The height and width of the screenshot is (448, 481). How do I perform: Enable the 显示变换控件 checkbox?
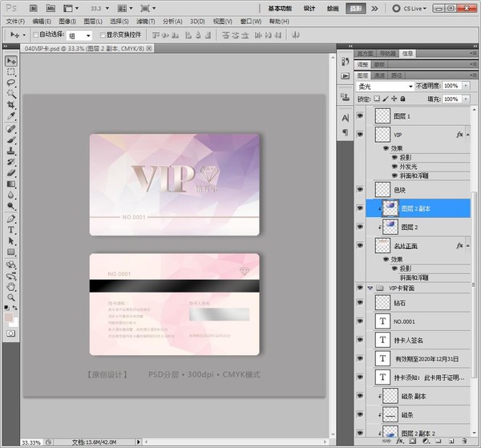[x=103, y=35]
